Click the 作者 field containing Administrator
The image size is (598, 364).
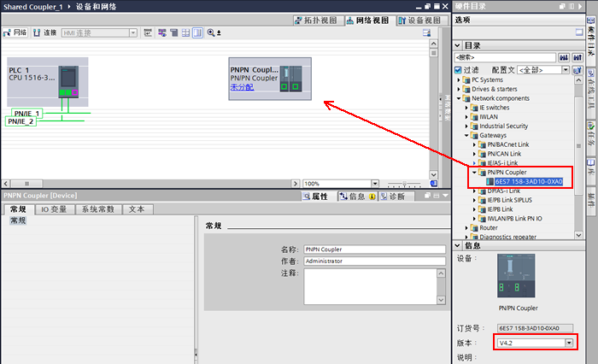374,261
